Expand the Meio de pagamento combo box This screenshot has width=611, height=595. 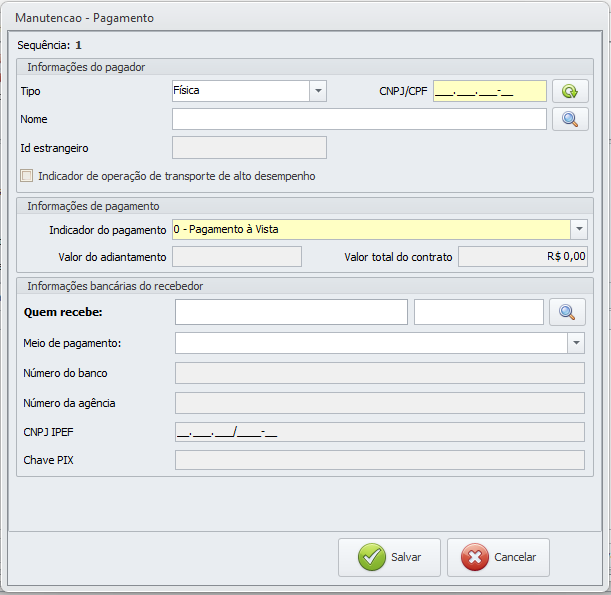[576, 343]
